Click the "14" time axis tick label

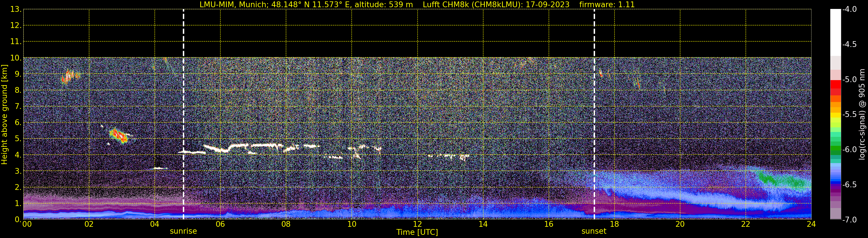pos(483,224)
